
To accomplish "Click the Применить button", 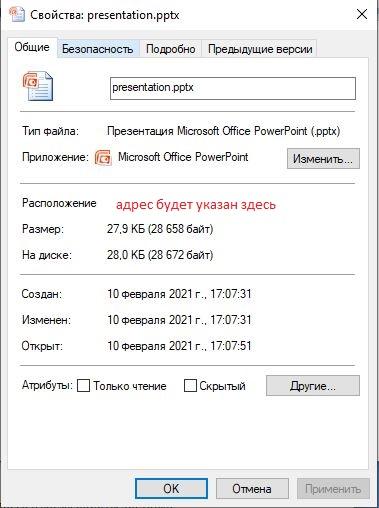I will coord(333,489).
